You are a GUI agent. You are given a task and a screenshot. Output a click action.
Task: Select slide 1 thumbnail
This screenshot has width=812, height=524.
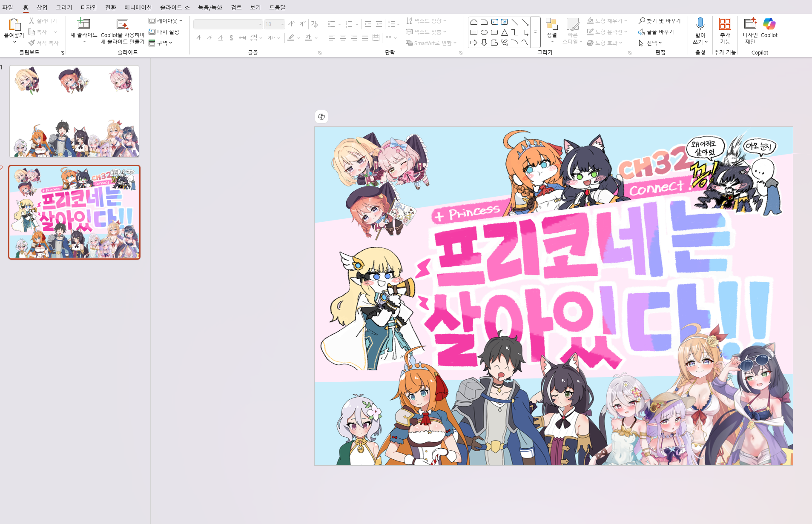click(75, 111)
